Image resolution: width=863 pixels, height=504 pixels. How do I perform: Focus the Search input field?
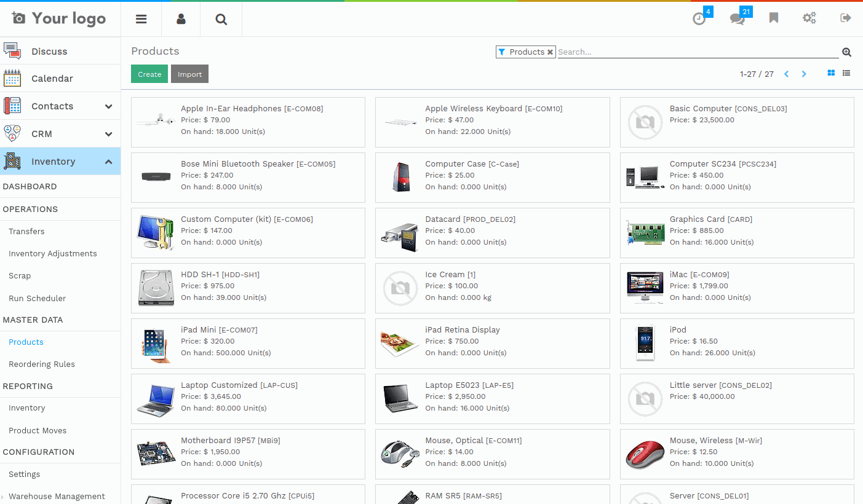coord(698,52)
